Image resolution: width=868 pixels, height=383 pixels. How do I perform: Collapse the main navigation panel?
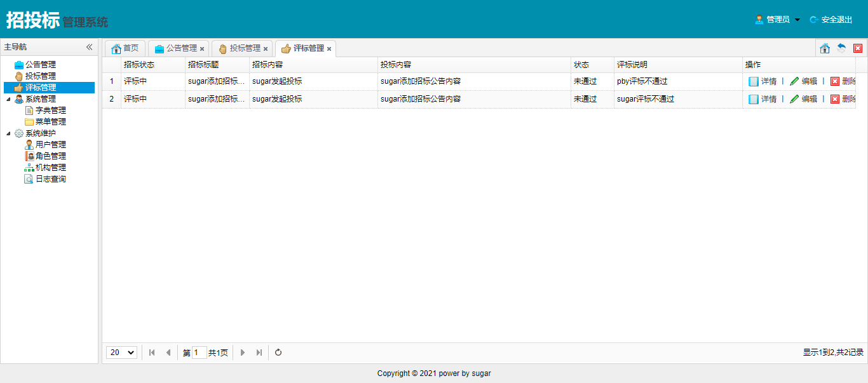coord(90,47)
